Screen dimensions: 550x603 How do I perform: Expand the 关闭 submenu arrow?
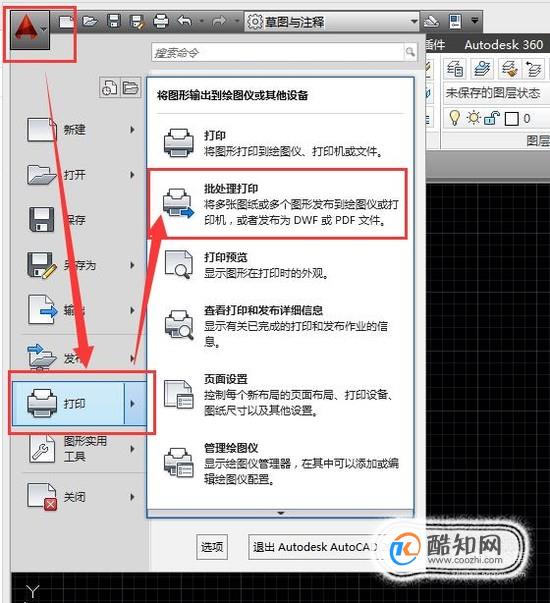click(132, 497)
